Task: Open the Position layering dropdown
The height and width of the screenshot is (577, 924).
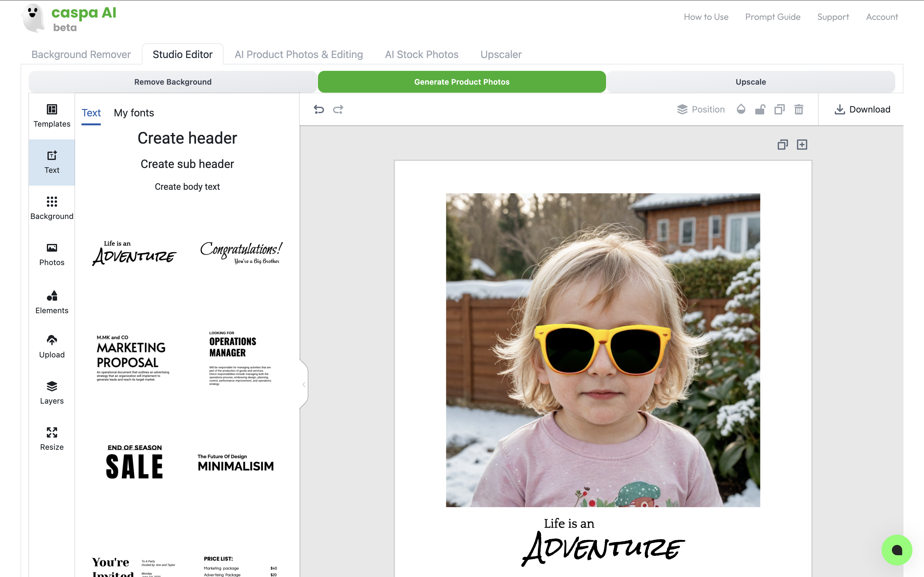Action: tap(701, 110)
